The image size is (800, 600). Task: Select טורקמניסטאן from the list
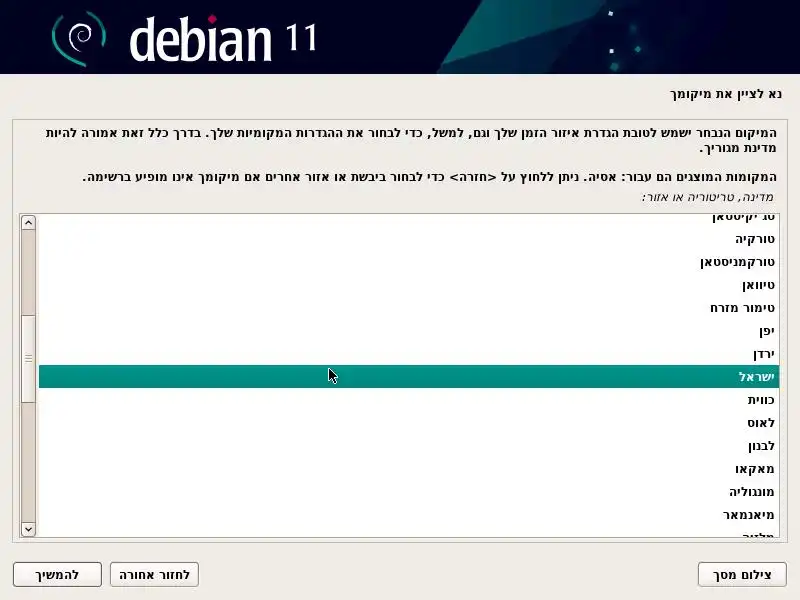pyautogui.click(x=409, y=262)
